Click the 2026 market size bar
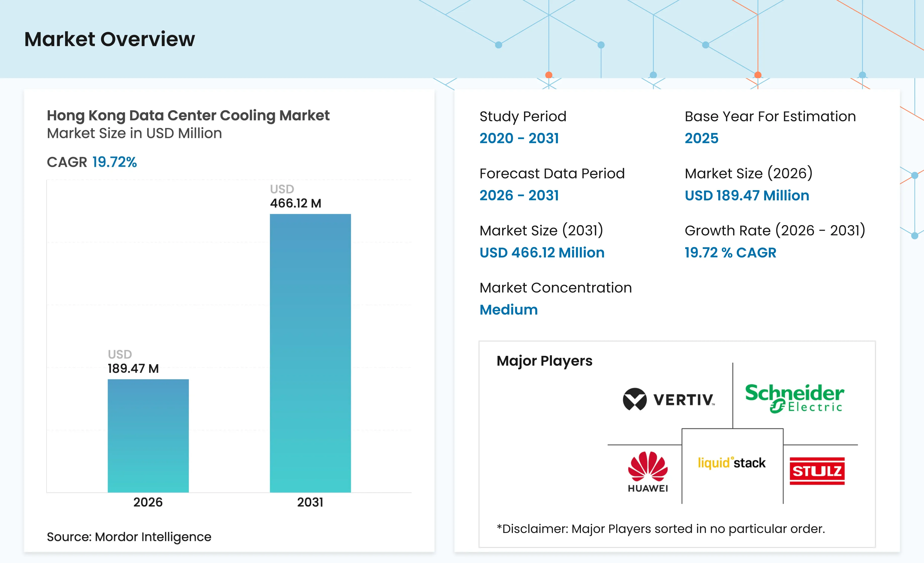The image size is (924, 563). click(148, 436)
